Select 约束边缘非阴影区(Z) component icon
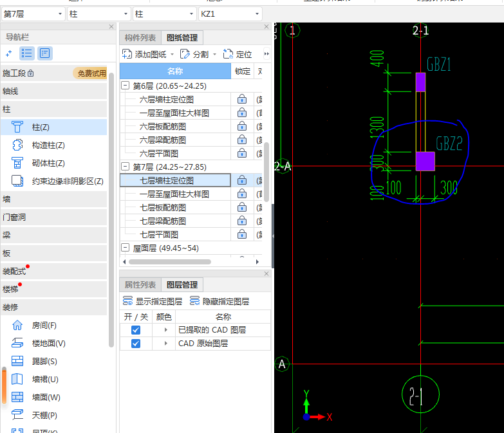 coord(17,181)
